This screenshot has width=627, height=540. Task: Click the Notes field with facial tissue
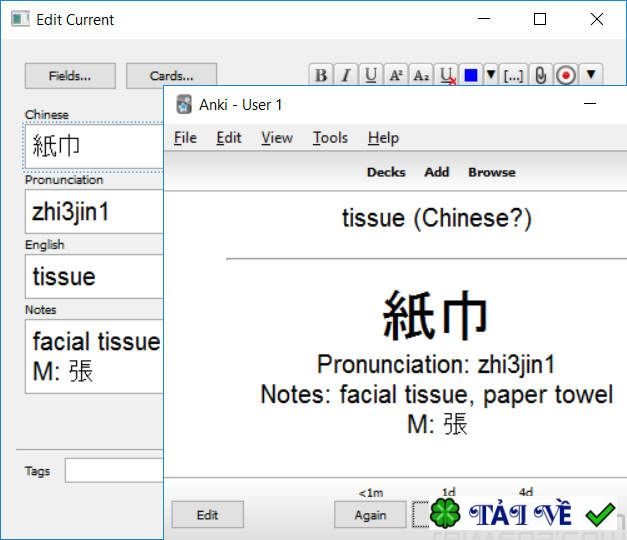coord(94,356)
